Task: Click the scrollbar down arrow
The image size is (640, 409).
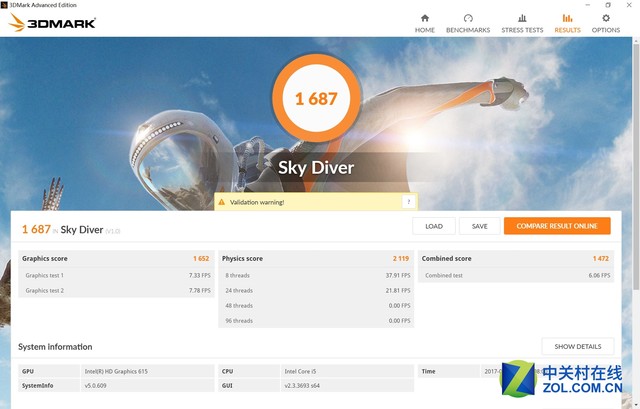Action: (x=636, y=405)
